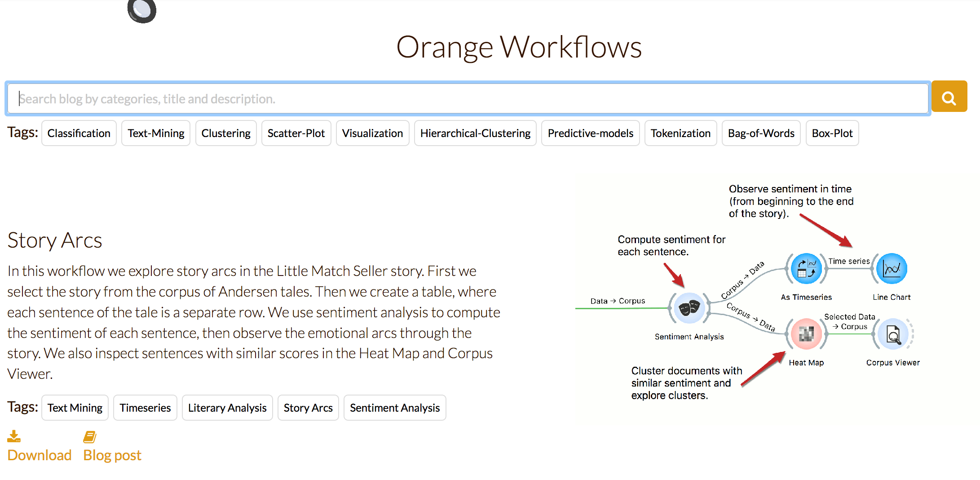The height and width of the screenshot is (480, 980).
Task: Toggle the Visualization tag filter
Action: (x=372, y=133)
